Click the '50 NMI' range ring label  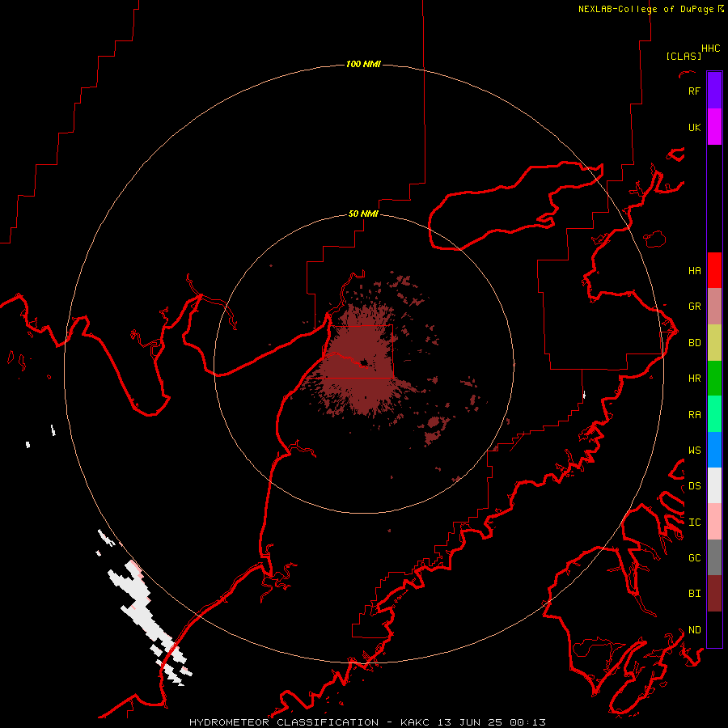pos(363,214)
